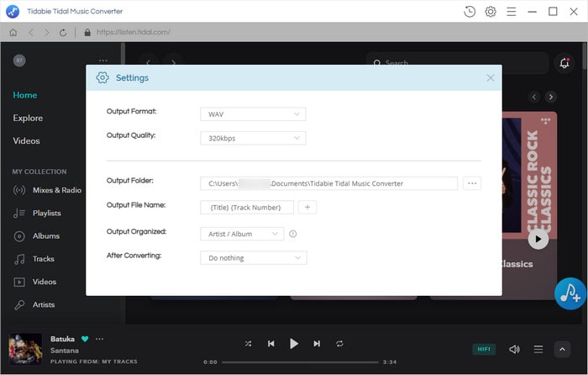Click the lock icon by the URL

point(87,32)
